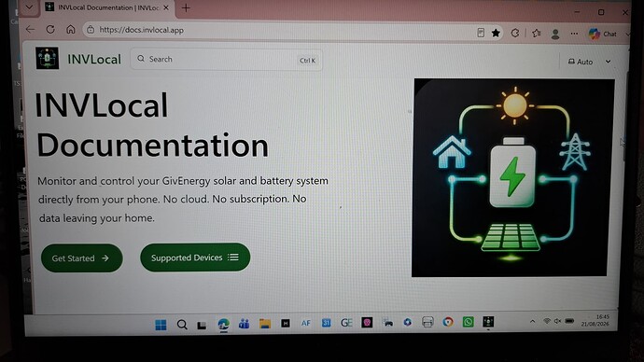Click the INVLocal logo in the header
Screen dimensions: 644x362
coord(48,58)
